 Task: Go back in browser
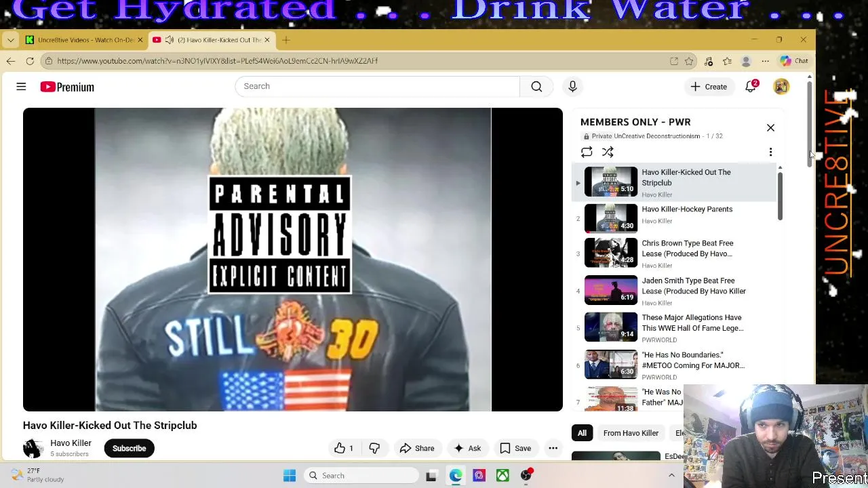11,61
